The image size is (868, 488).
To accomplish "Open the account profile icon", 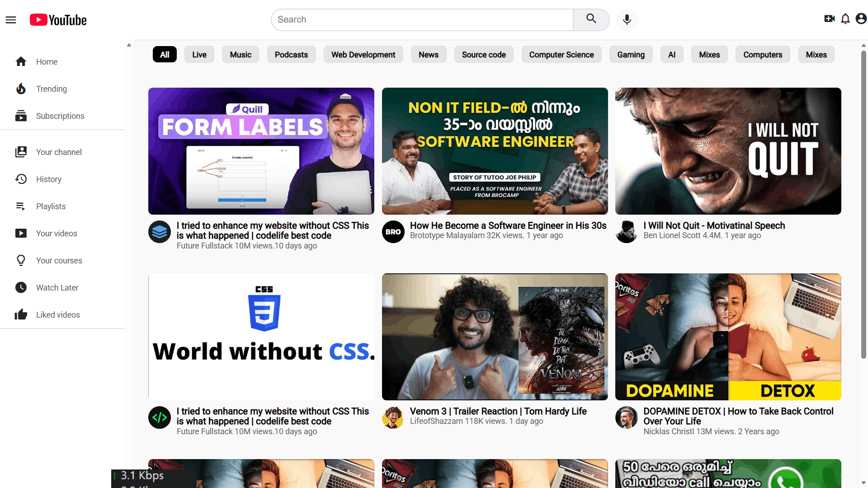I will [861, 19].
